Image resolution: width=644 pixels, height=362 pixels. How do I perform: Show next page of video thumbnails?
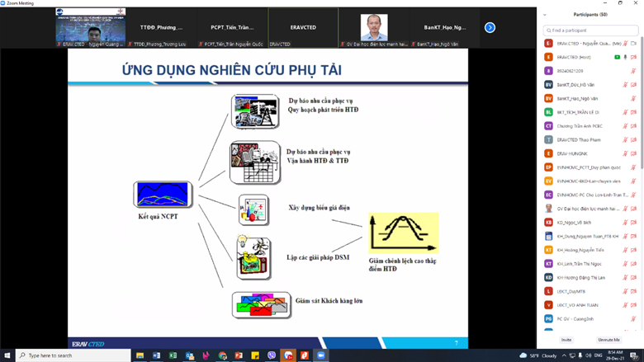490,27
